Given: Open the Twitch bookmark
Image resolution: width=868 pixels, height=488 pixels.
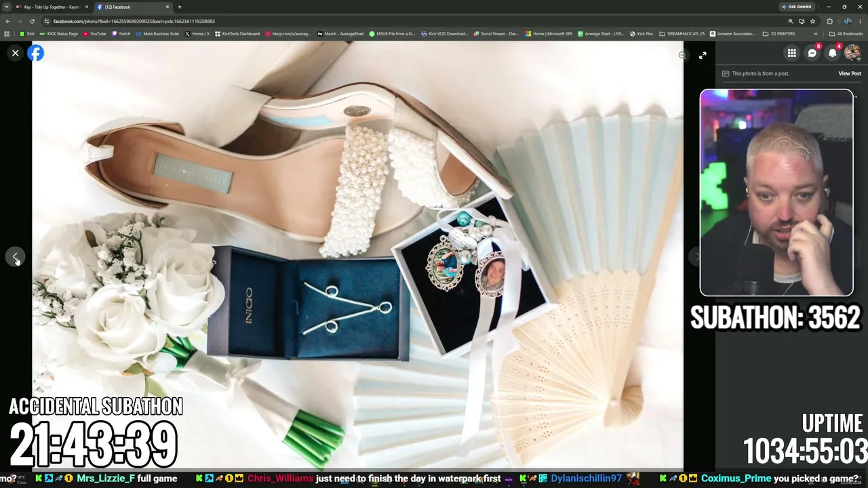Looking at the screenshot, I should (121, 34).
